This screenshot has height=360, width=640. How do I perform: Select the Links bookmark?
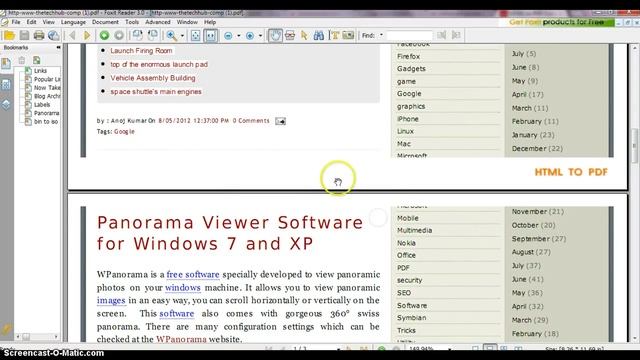pyautogui.click(x=40, y=71)
